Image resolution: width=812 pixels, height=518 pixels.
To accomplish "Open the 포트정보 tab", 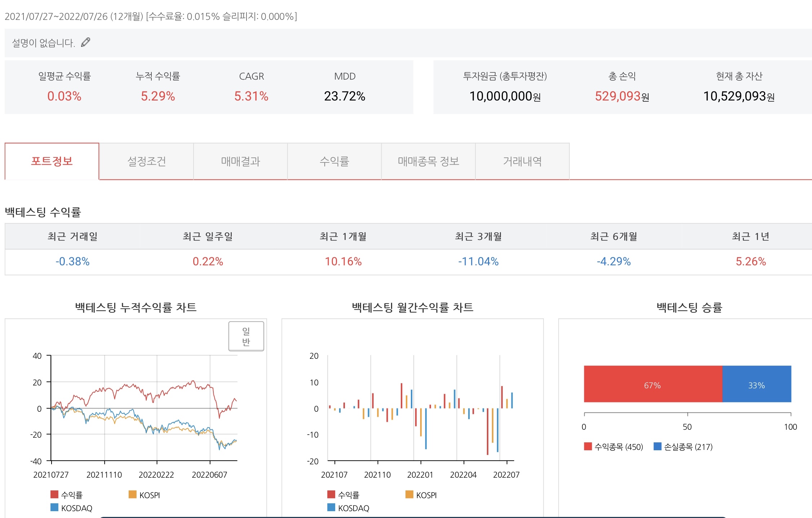I will (x=52, y=161).
